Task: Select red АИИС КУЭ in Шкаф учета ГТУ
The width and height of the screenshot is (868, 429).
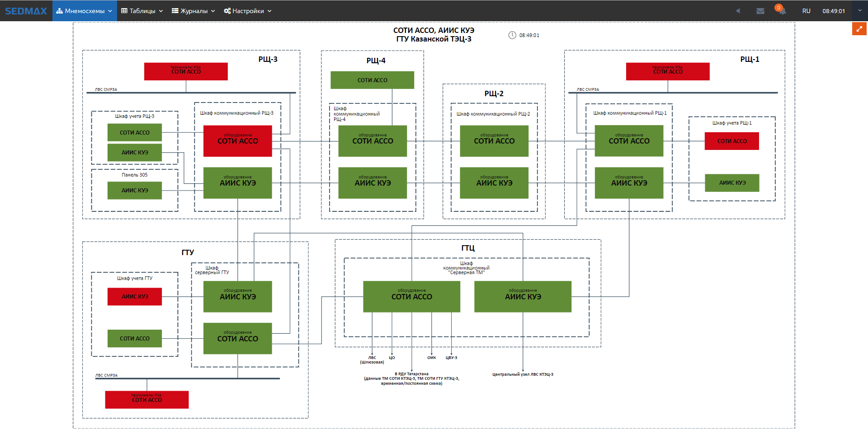Action: point(134,297)
